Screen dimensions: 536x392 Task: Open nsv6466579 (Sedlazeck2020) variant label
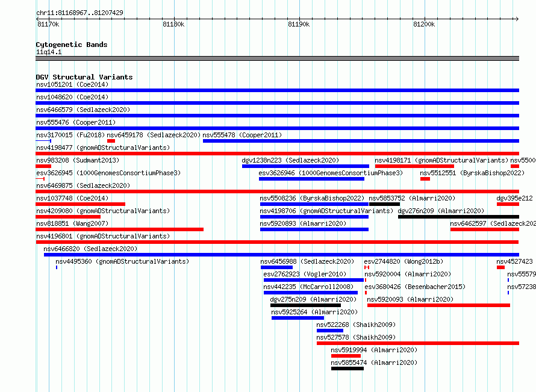click(x=83, y=110)
